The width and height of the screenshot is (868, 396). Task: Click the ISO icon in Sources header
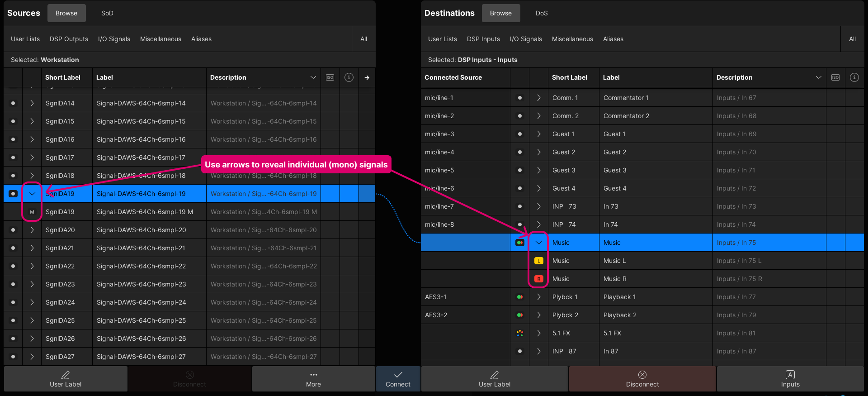pos(330,77)
